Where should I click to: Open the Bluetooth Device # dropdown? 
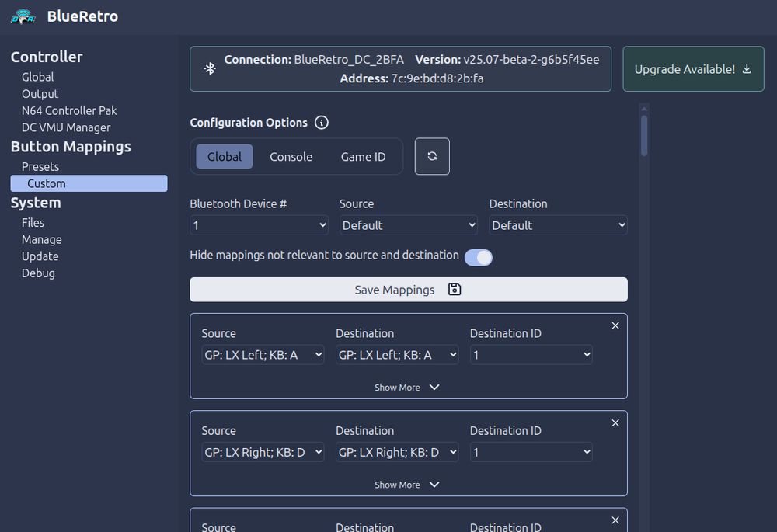pyautogui.click(x=260, y=225)
